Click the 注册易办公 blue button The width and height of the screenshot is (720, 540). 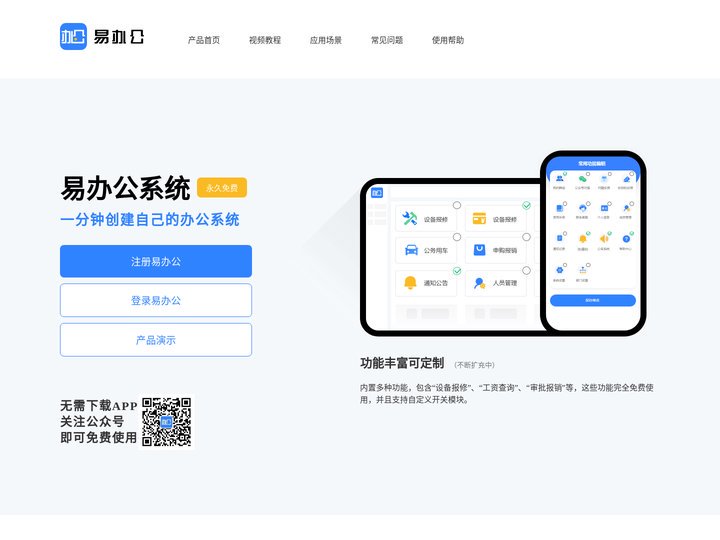156,261
